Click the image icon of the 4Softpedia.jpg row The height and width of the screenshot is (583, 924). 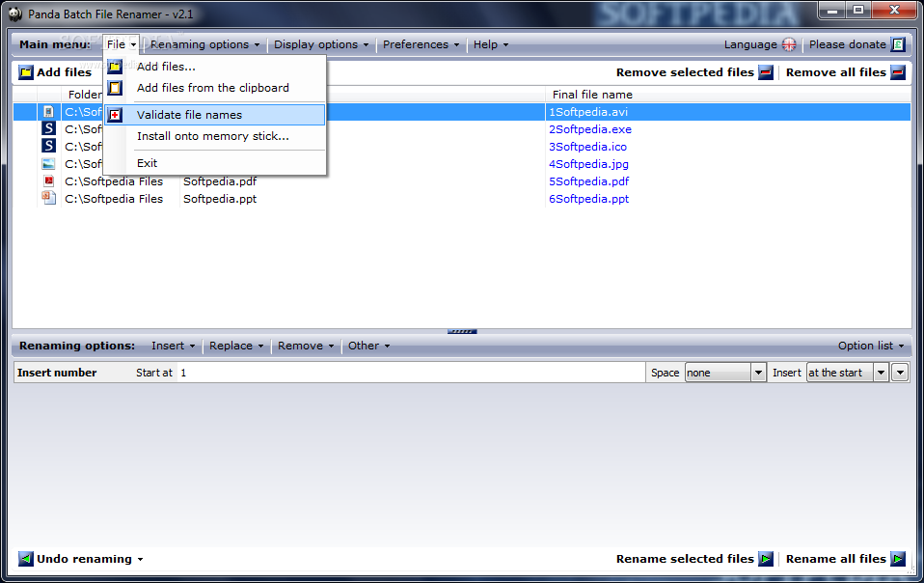click(48, 163)
